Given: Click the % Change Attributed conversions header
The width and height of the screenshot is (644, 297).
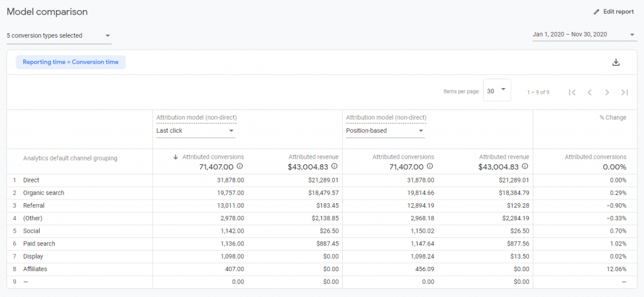Looking at the screenshot, I should click(x=595, y=157).
